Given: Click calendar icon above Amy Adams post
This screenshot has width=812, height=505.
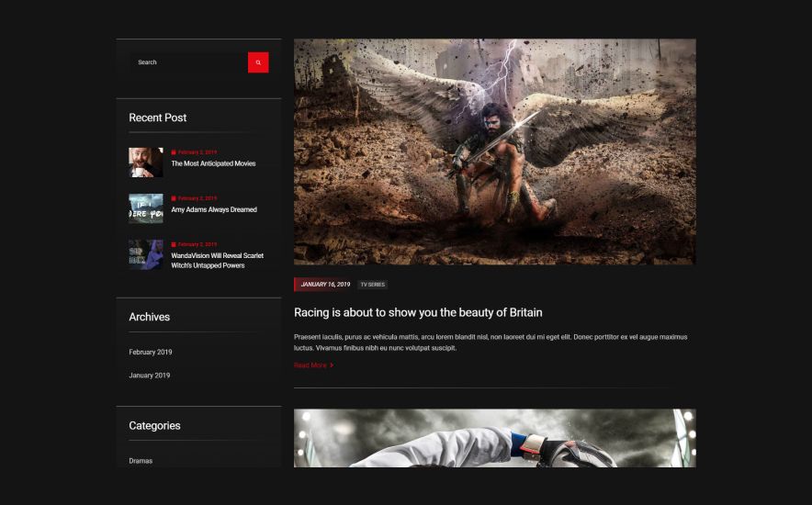Looking at the screenshot, I should (x=174, y=198).
